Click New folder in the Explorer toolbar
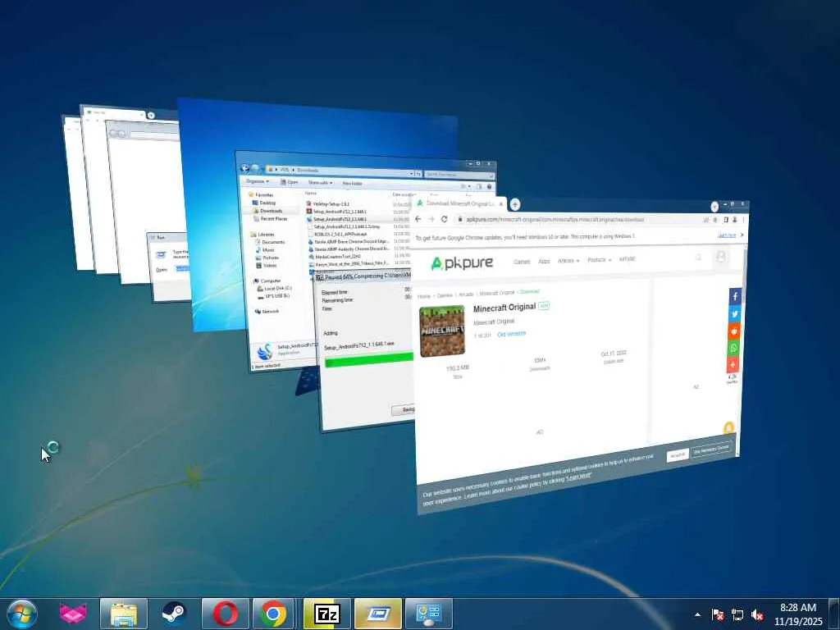This screenshot has width=840, height=630. point(352,183)
